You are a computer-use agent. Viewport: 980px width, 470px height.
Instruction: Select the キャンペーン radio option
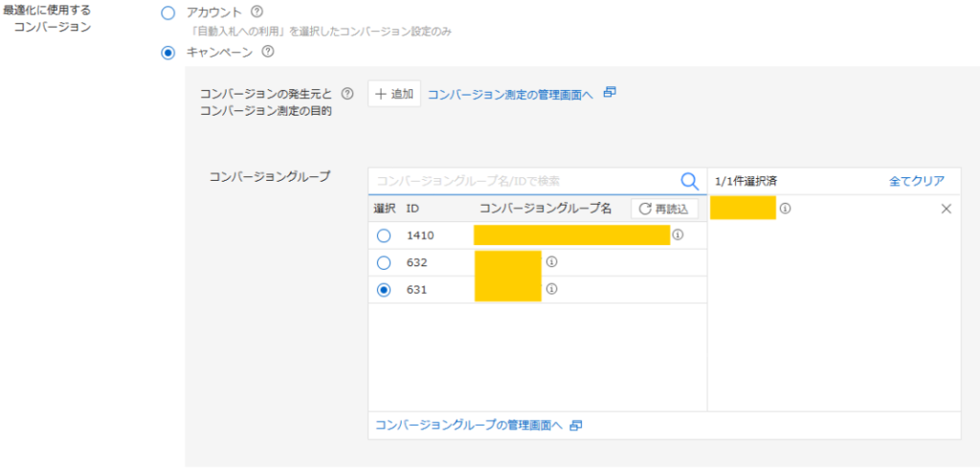point(168,53)
